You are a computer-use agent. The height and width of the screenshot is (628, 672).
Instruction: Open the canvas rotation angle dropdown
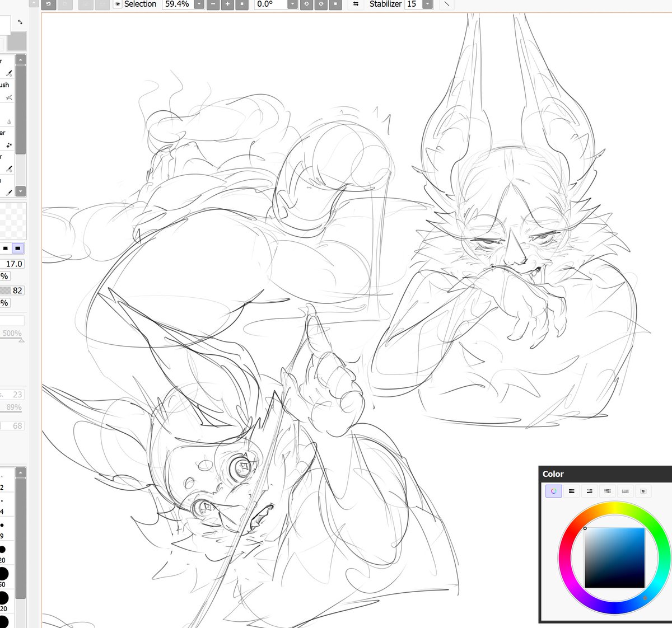click(x=292, y=4)
